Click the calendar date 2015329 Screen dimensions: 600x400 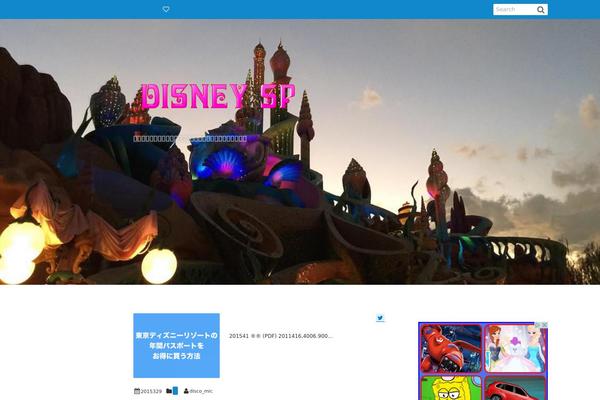pos(148,391)
